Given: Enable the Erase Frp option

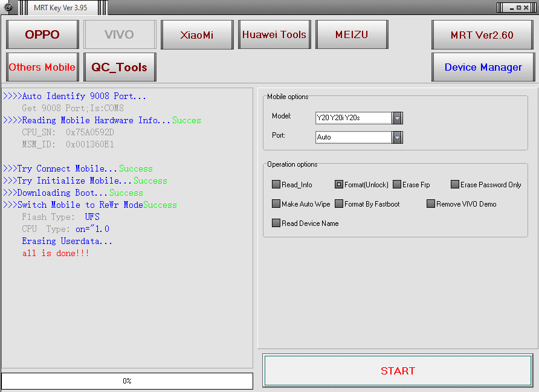Looking at the screenshot, I should [x=397, y=185].
